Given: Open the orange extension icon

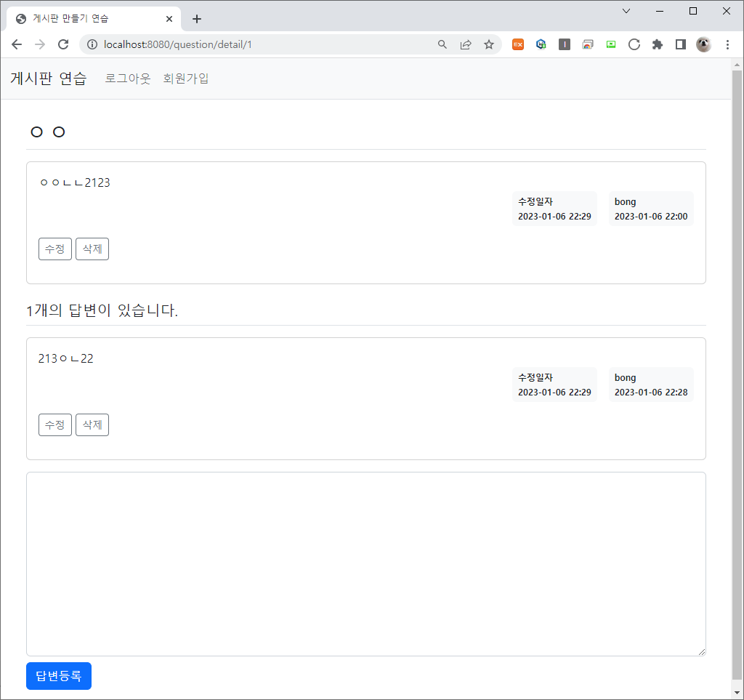Looking at the screenshot, I should tap(517, 44).
